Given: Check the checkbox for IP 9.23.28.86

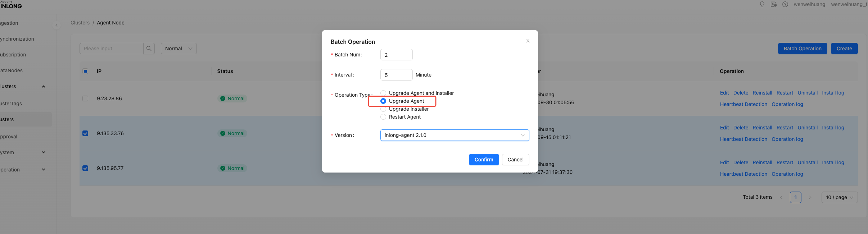Looking at the screenshot, I should [85, 98].
